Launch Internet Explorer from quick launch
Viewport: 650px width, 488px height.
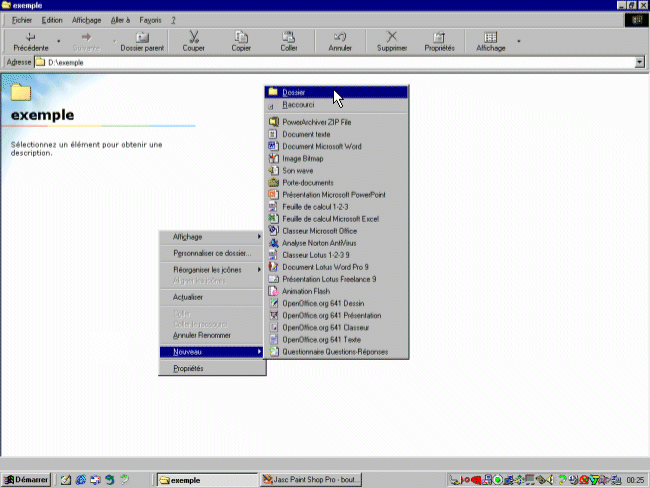80,480
